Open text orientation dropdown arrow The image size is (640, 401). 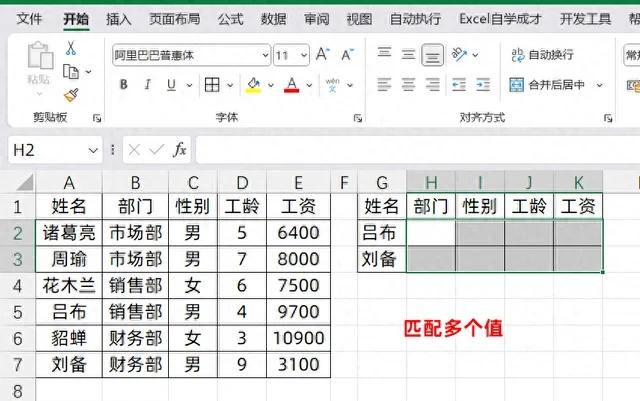[475, 54]
